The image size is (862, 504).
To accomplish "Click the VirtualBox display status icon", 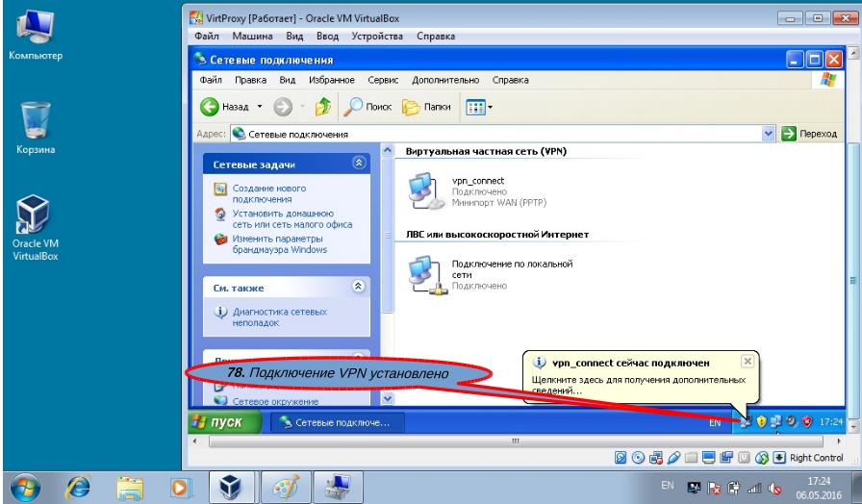I will coord(709,457).
